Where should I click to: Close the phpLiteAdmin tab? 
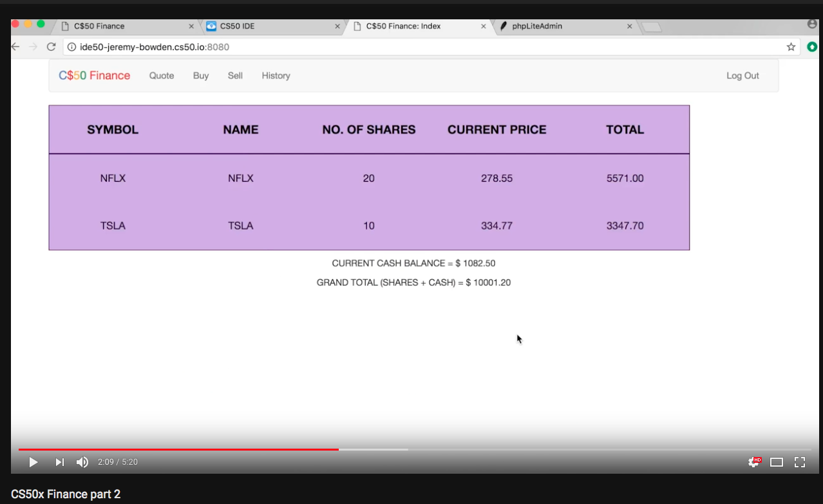click(630, 26)
